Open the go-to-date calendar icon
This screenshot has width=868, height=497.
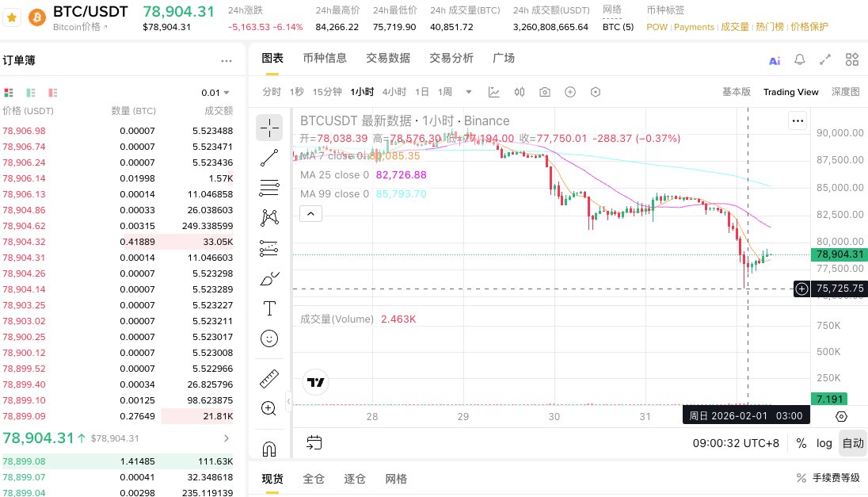pos(314,442)
